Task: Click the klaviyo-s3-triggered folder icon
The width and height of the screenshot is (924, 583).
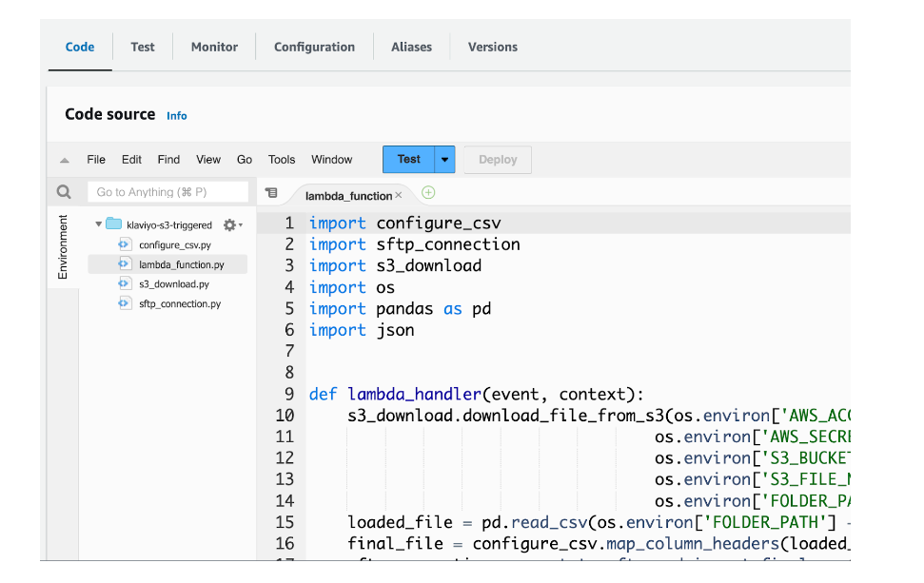Action: [113, 224]
